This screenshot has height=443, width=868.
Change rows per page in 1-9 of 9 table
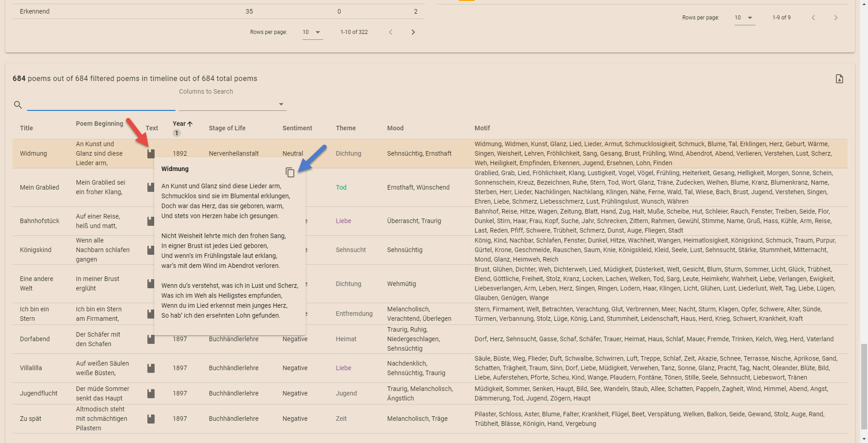click(744, 18)
